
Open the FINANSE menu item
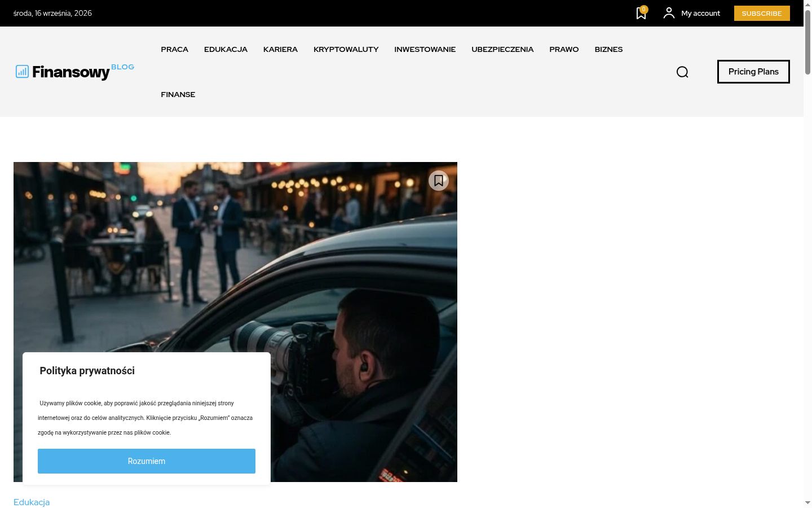click(x=178, y=94)
